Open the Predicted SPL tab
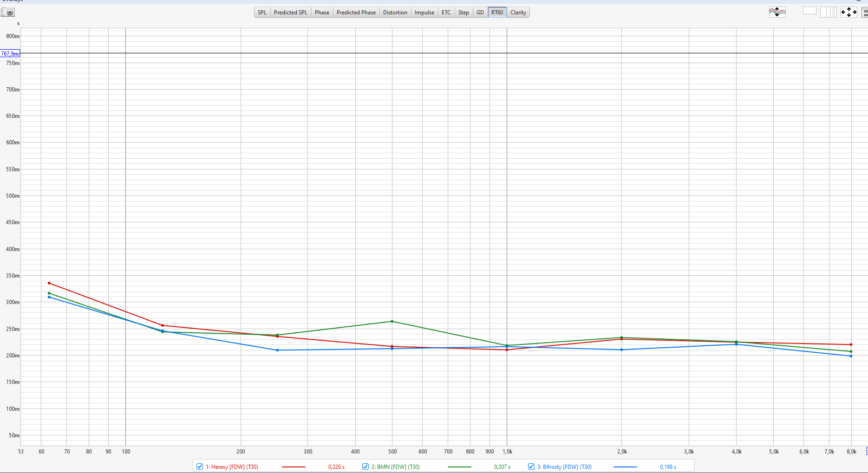Image resolution: width=868 pixels, height=473 pixels. point(290,13)
